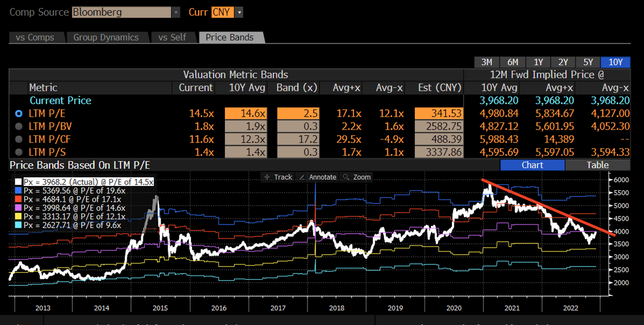This screenshot has height=325, width=644.
Task: Switch to Chart view
Action: coord(532,165)
